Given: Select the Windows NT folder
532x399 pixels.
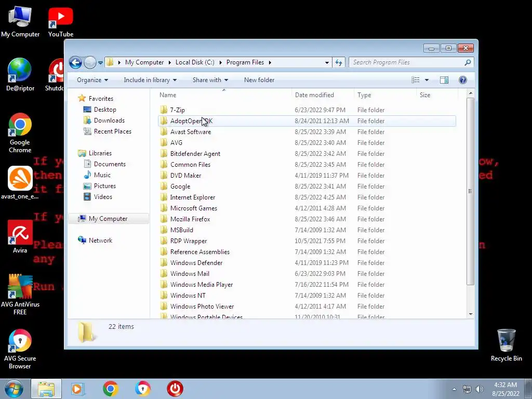Looking at the screenshot, I should coord(188,296).
